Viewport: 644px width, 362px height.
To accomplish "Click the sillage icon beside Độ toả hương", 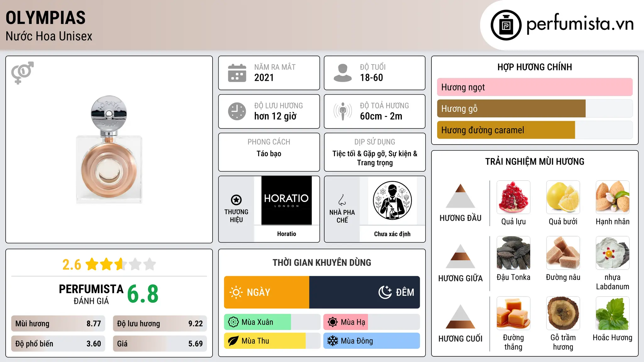I will click(x=342, y=111).
